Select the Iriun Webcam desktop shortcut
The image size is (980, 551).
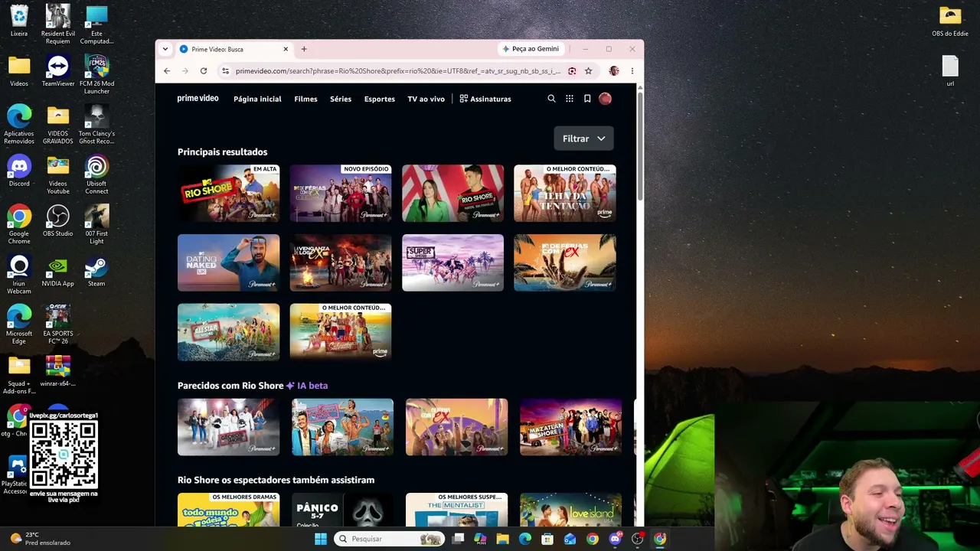tap(19, 275)
